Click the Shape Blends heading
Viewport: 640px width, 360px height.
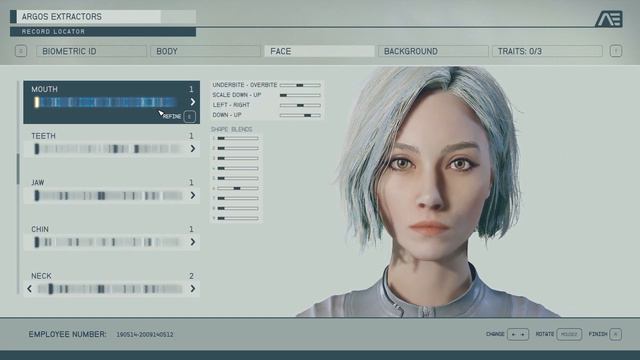(231, 129)
